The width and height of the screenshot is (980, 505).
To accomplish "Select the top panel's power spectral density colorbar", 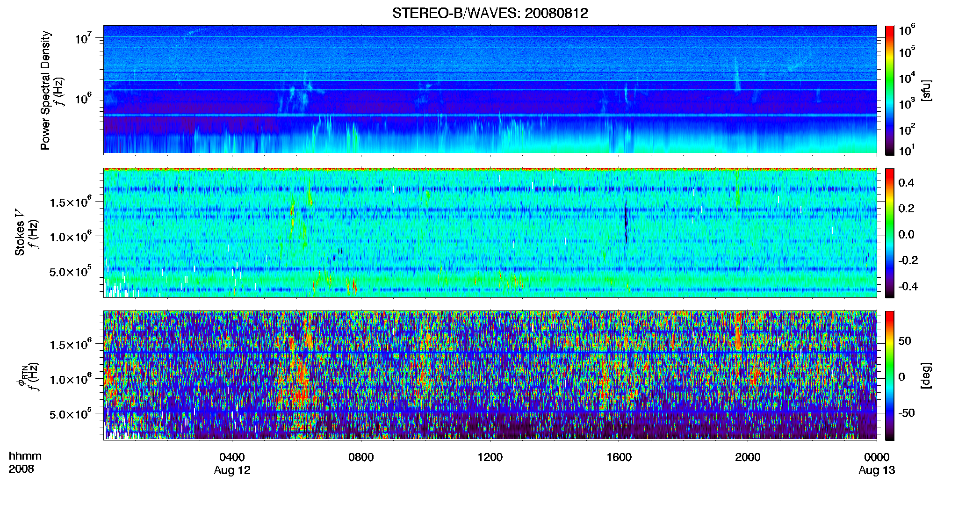I will [890, 90].
